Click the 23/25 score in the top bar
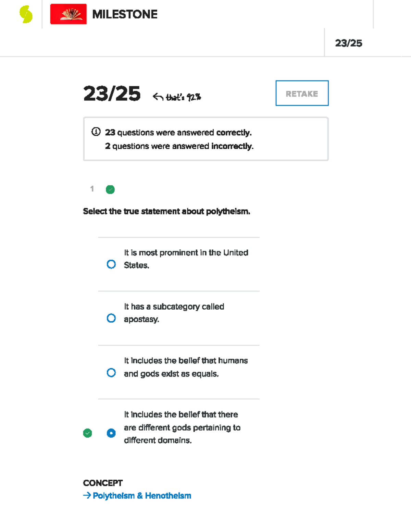 tap(348, 43)
